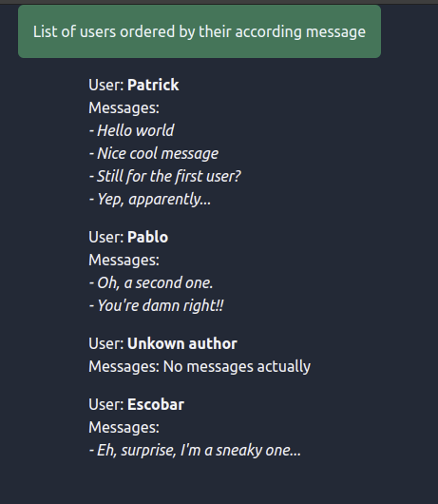Select Still for the first user? message
438x504 pixels.
point(164,176)
